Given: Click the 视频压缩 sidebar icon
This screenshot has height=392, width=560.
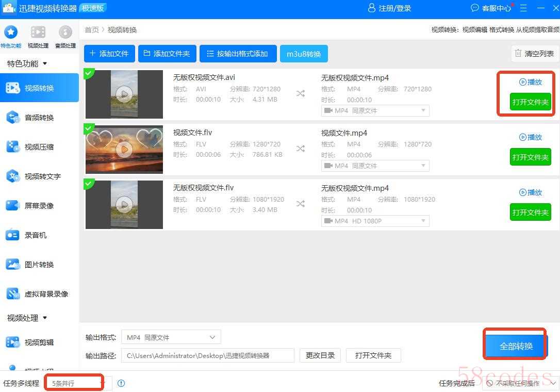Looking at the screenshot, I should tap(13, 147).
